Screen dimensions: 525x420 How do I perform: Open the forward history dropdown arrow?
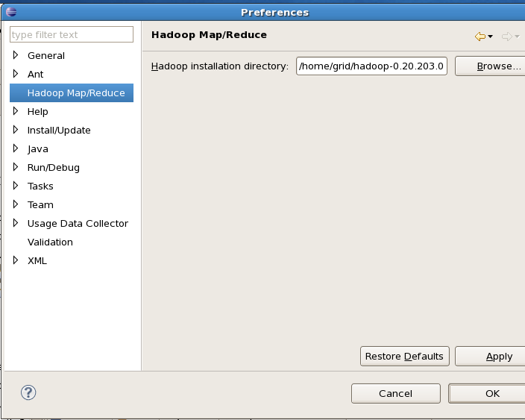517,36
